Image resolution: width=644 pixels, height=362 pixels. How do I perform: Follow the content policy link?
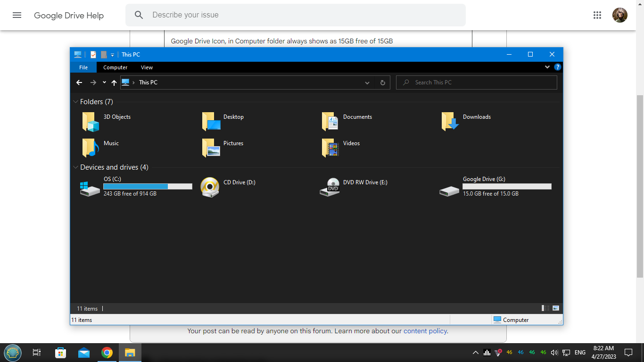(x=425, y=331)
